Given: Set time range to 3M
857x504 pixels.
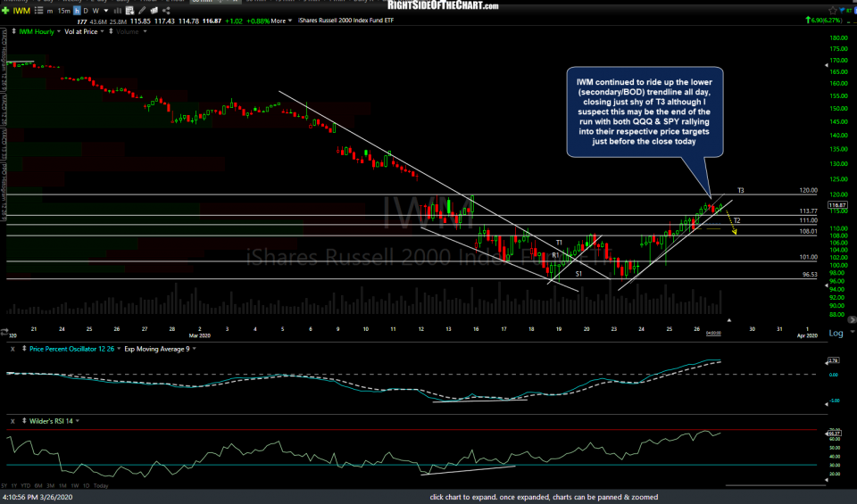Looking at the screenshot, I should point(50,486).
